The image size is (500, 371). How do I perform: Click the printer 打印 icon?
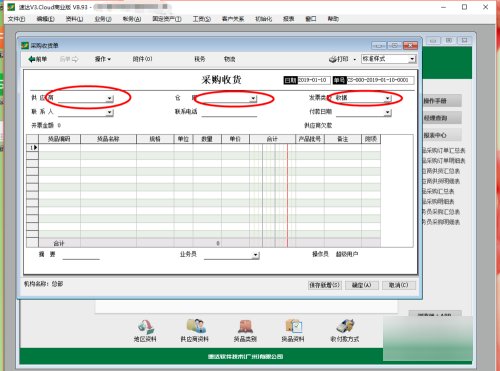338,59
